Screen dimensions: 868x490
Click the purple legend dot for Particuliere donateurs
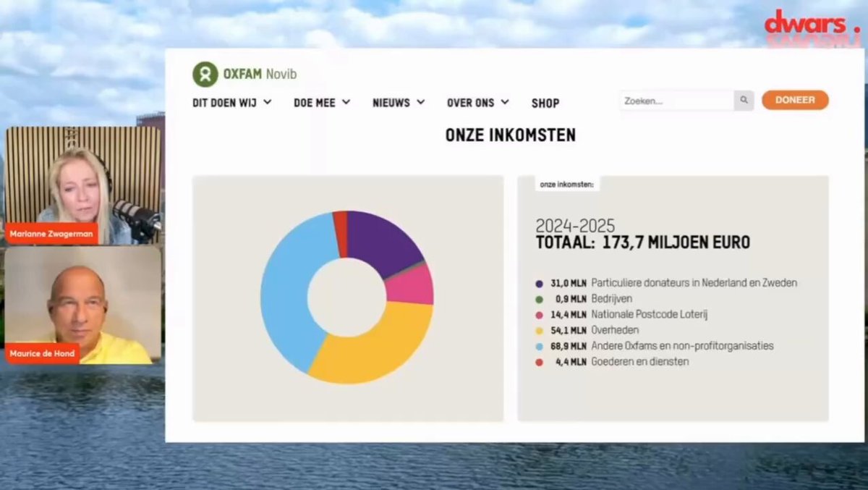click(x=539, y=284)
